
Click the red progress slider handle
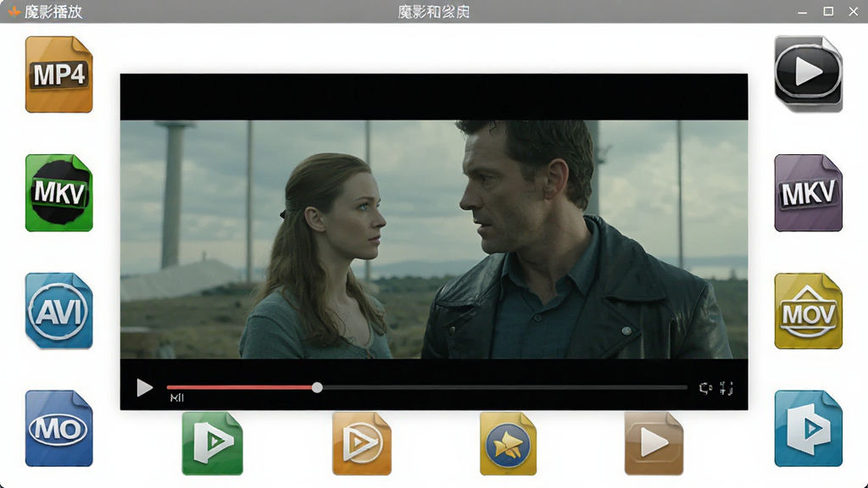click(317, 387)
